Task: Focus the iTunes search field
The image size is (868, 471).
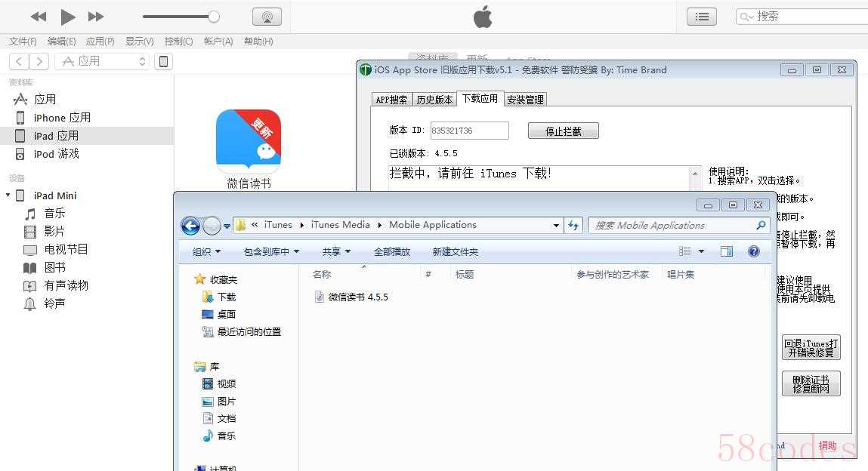Action: click(803, 17)
